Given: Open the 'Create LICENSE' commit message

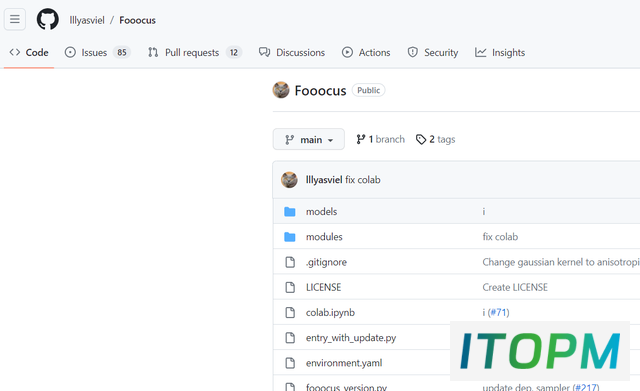Looking at the screenshot, I should [x=515, y=287].
